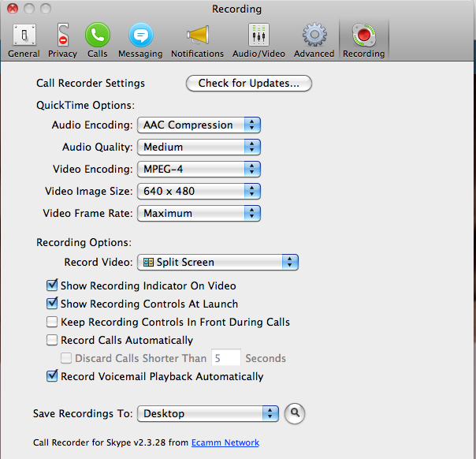This screenshot has width=476, height=459.
Task: Switch to the Calls settings icon
Action: coord(98,40)
